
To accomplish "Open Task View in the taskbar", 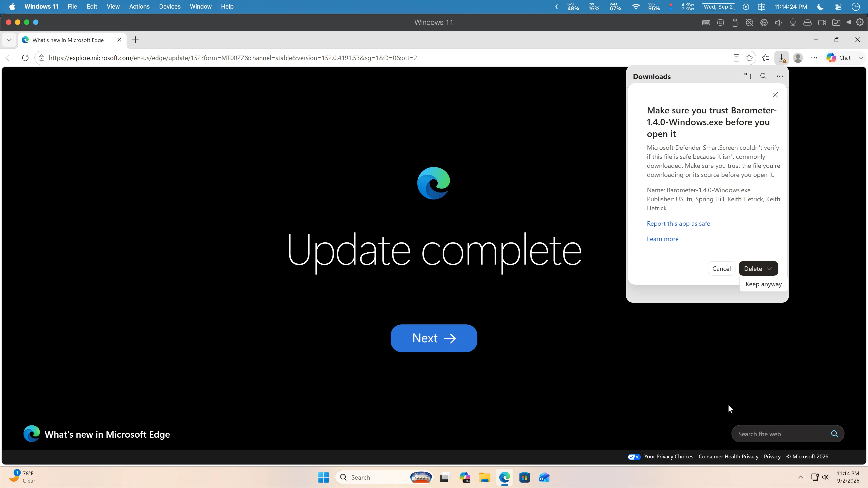I will (x=445, y=478).
